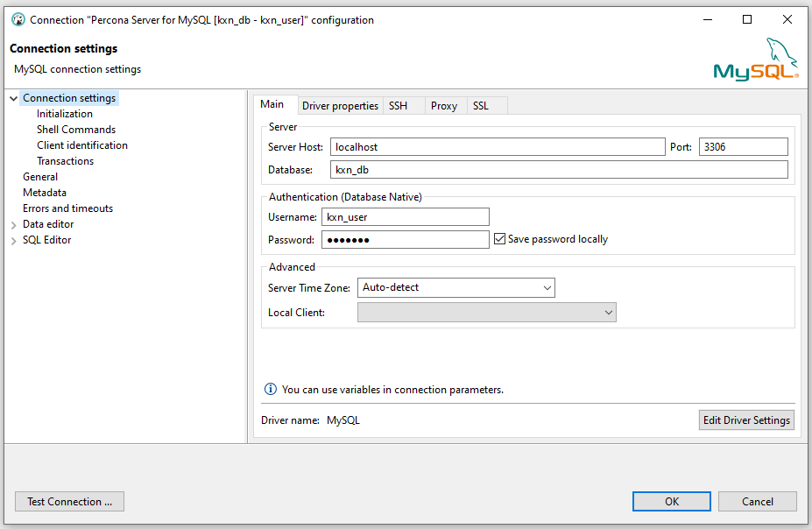Switch to the Driver properties tab
Screen dimensions: 812x529
340,106
